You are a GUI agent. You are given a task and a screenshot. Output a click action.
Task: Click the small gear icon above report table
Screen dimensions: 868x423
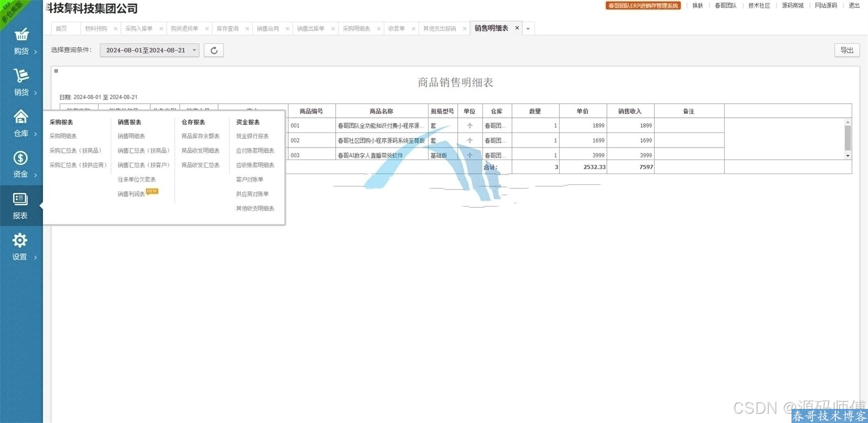pos(56,71)
